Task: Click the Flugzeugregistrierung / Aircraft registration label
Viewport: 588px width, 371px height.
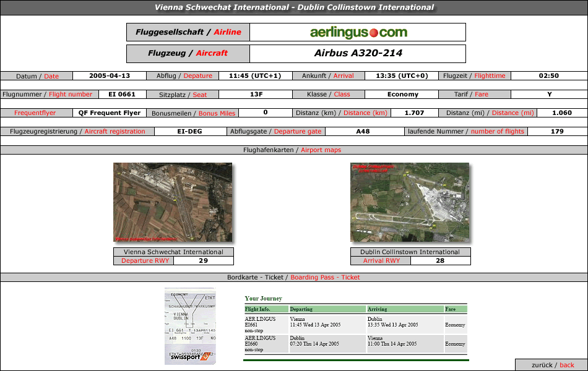Action: (77, 132)
